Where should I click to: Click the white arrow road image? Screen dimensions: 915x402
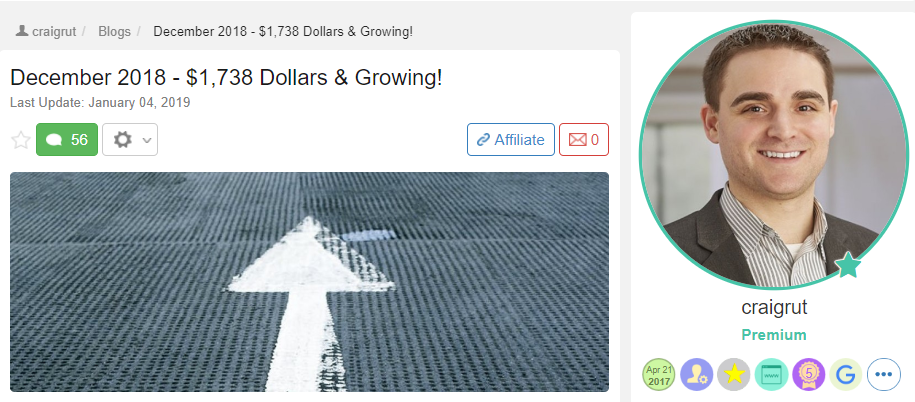[x=309, y=282]
